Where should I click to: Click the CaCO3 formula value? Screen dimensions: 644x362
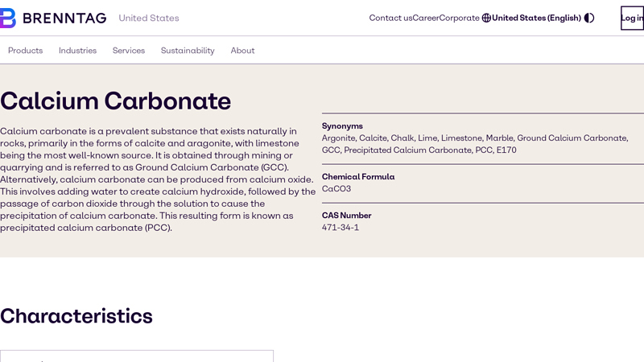(336, 189)
